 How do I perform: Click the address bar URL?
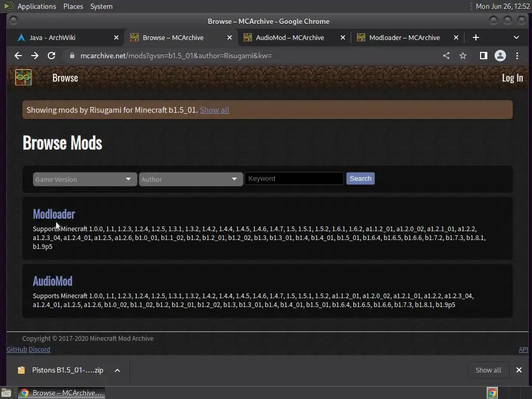tap(176, 56)
